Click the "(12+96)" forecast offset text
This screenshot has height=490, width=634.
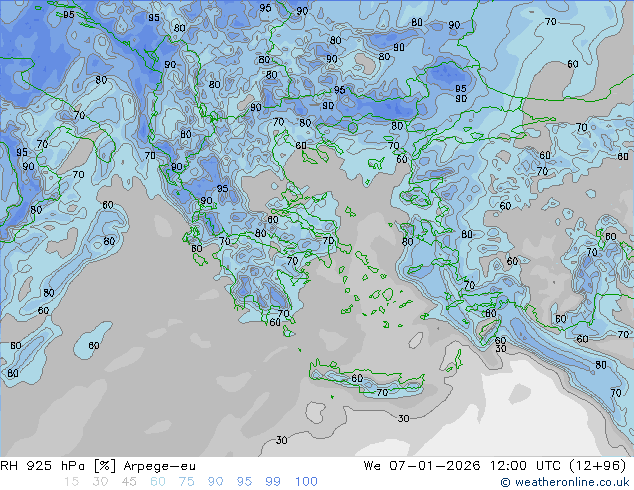(x=598, y=466)
